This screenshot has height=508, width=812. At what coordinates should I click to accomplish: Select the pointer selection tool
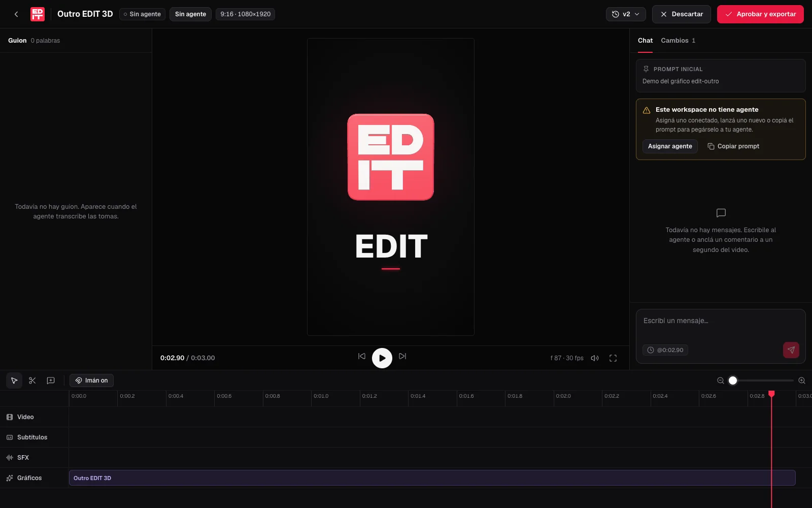click(14, 380)
